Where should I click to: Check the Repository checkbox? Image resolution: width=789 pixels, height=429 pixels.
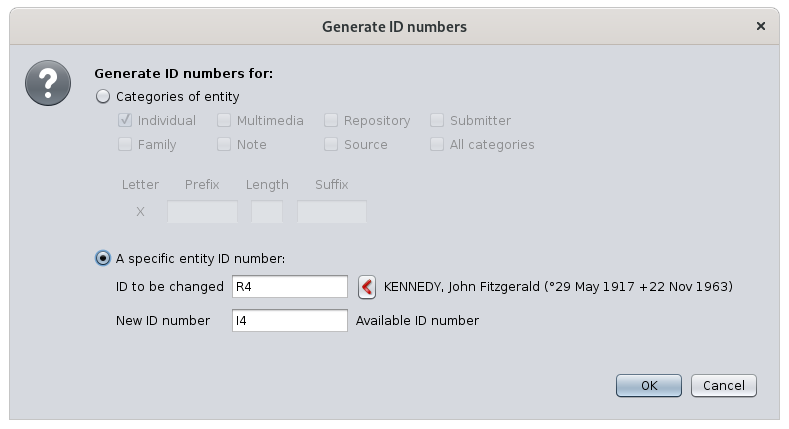331,120
